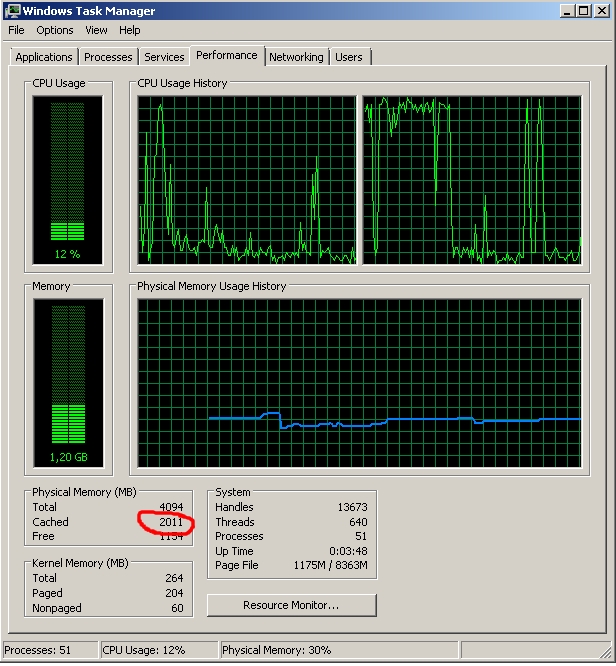
Task: Select the Paged value 204
Action: click(x=174, y=593)
